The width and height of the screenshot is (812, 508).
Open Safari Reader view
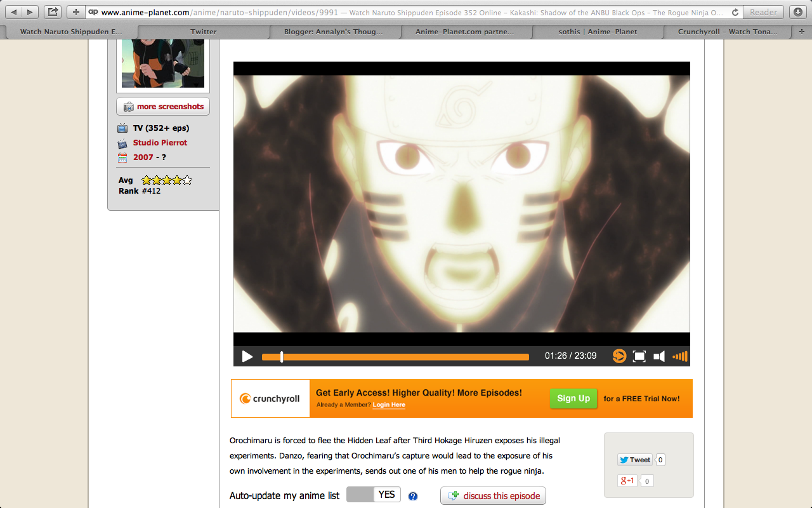(763, 12)
